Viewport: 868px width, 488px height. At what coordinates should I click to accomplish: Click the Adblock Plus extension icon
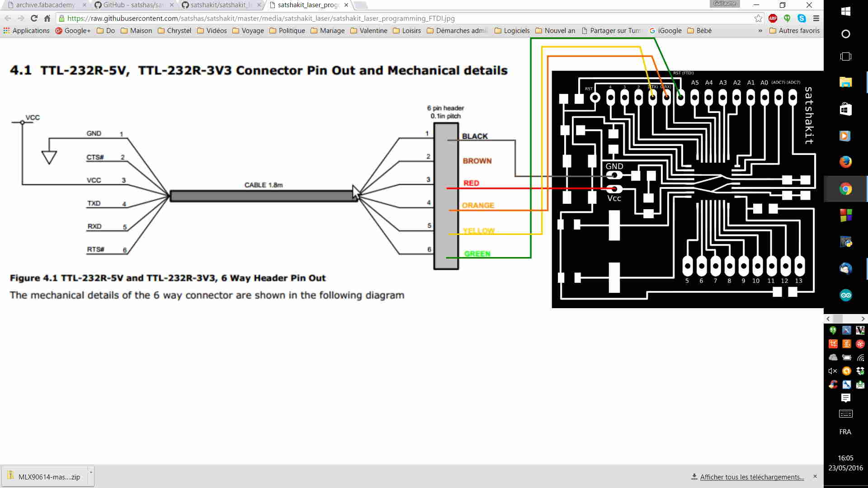click(773, 19)
